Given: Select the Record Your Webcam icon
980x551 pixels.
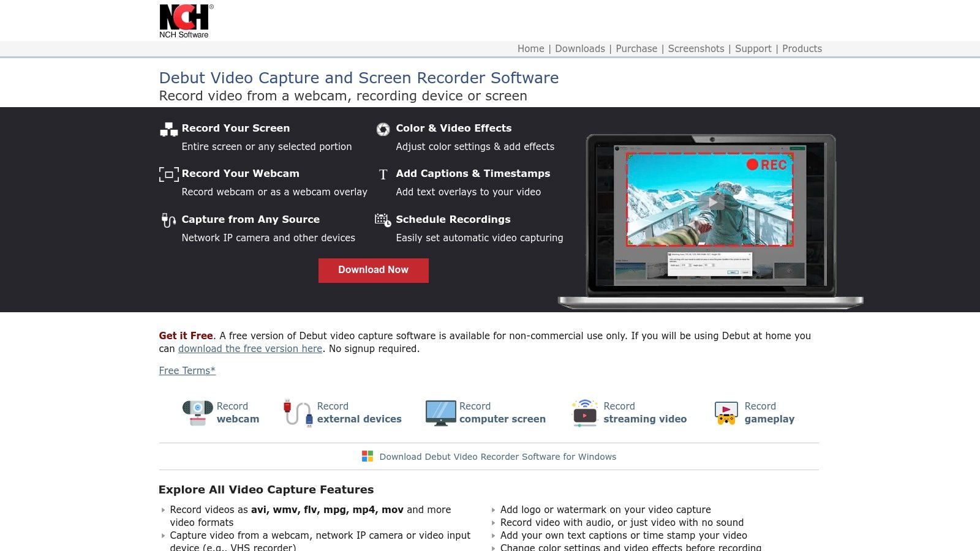Looking at the screenshot, I should coord(168,174).
